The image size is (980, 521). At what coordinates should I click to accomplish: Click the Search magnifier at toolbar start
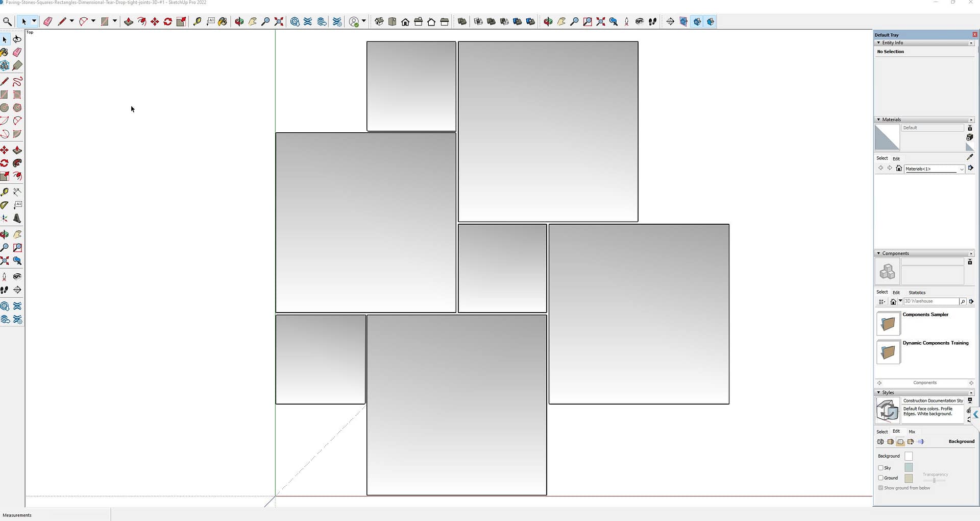(7, 21)
